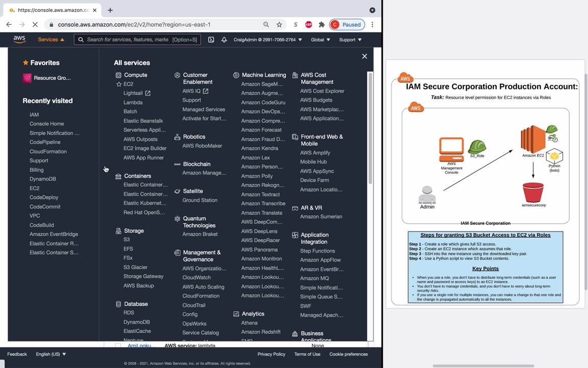Screen dimensions: 588x368
Task: Click the Front-end Web & Mobile icon
Action: (295, 137)
